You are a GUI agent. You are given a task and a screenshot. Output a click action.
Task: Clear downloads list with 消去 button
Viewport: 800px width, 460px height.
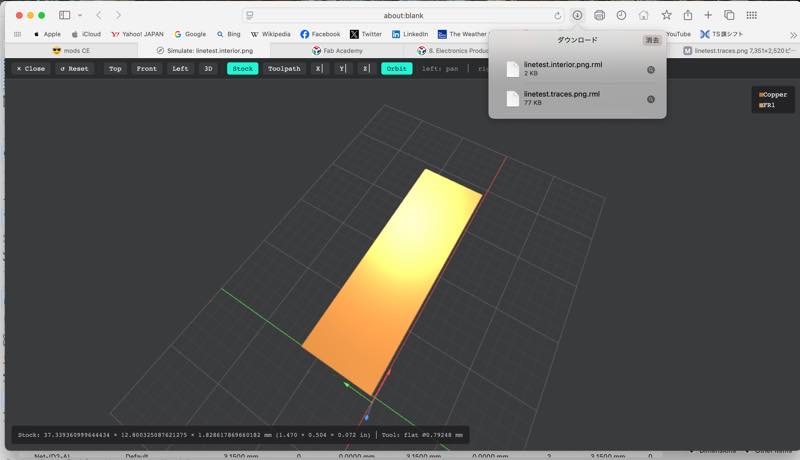(652, 40)
